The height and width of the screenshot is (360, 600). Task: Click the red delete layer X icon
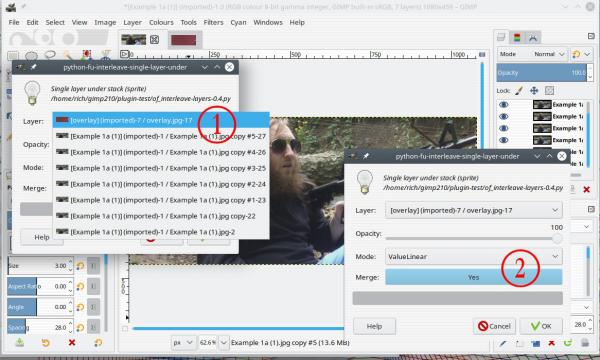[586, 189]
